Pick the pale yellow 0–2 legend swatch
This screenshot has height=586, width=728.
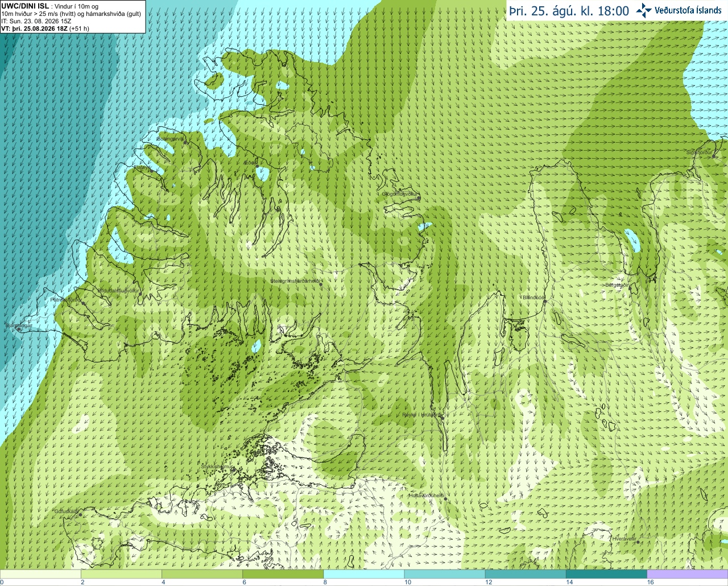click(40, 574)
